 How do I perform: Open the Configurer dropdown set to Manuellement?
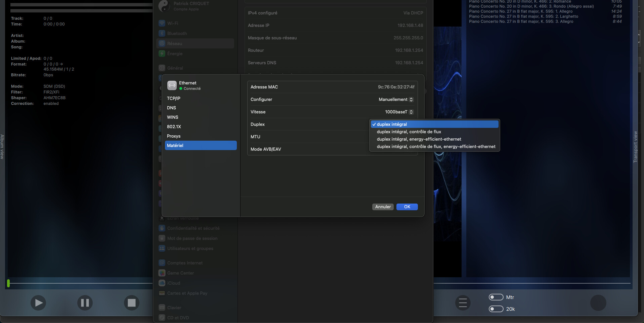(x=396, y=100)
